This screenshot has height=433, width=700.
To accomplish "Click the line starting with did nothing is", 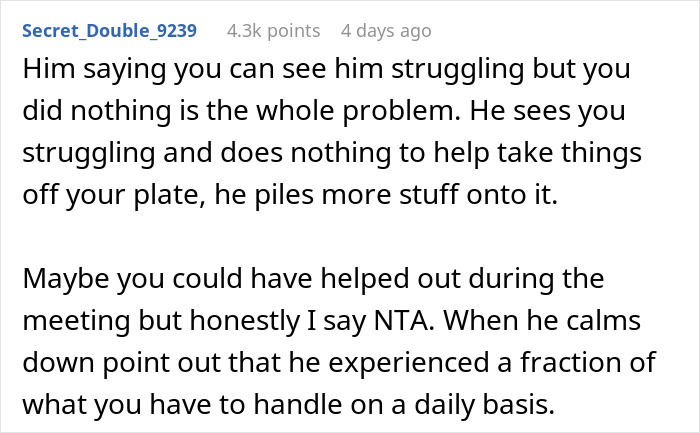I will (324, 111).
